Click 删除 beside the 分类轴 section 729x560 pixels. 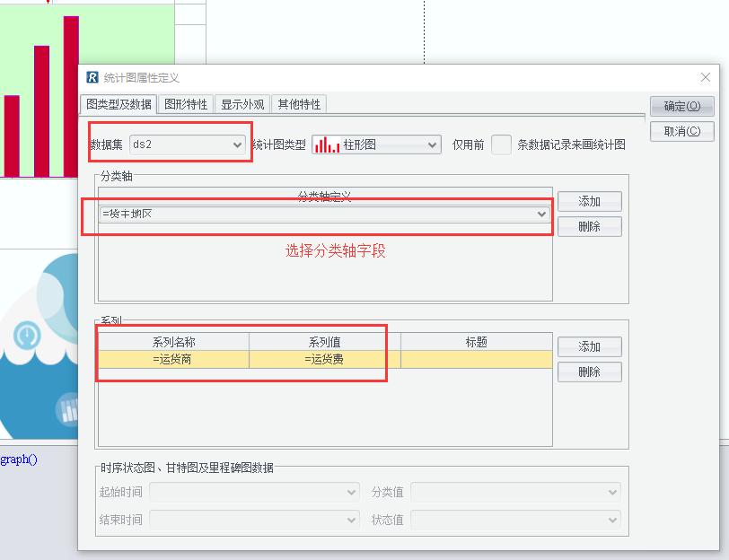589,226
